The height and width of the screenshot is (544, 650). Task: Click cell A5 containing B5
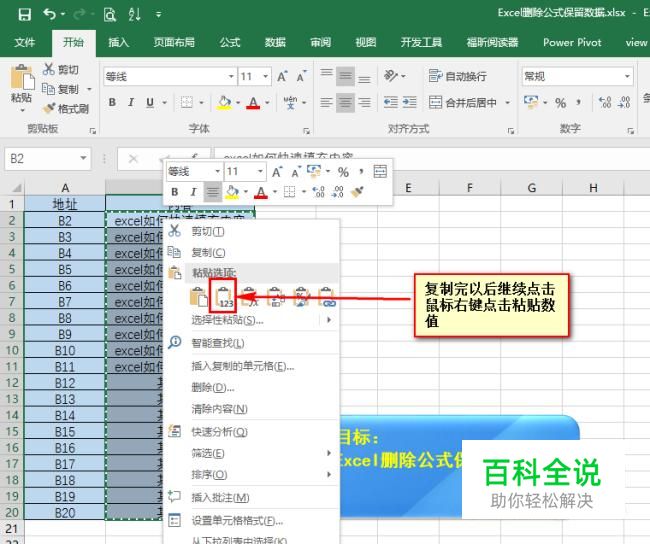click(65, 270)
